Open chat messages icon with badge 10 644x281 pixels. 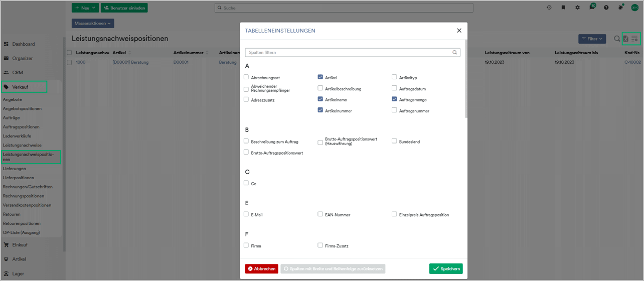[592, 8]
